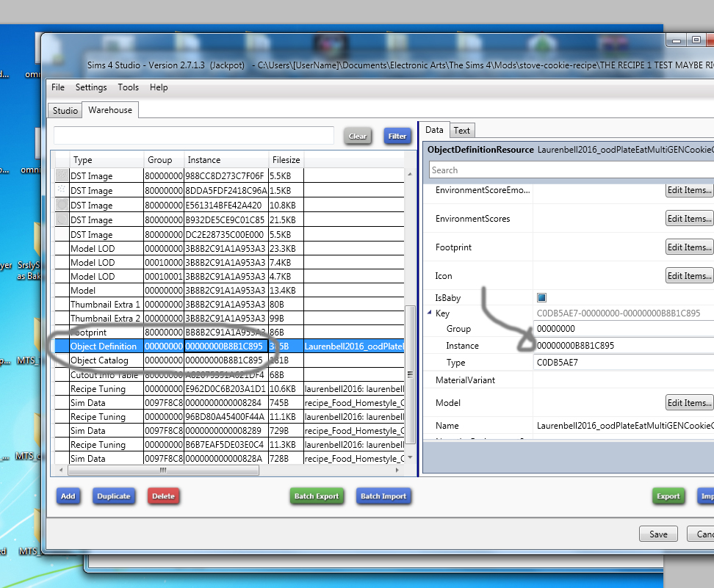Select Sim Data row 0000000000008284
The height and width of the screenshot is (588, 714).
point(229,403)
